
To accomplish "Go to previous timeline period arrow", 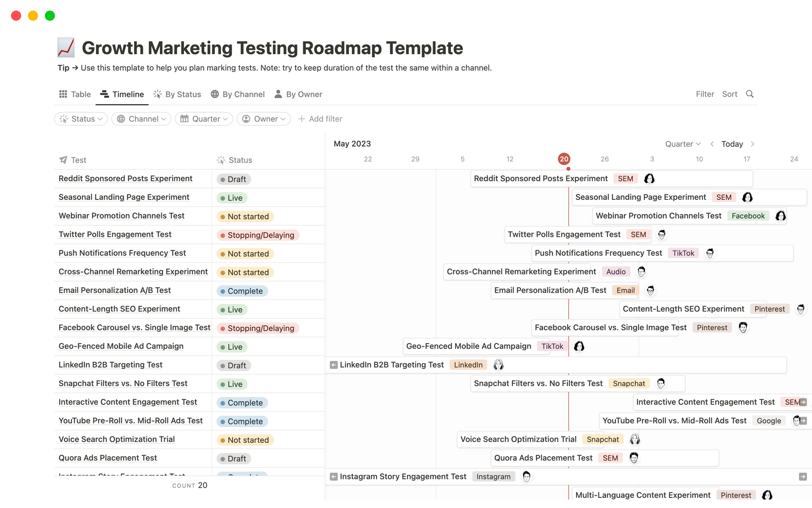I will coord(712,144).
